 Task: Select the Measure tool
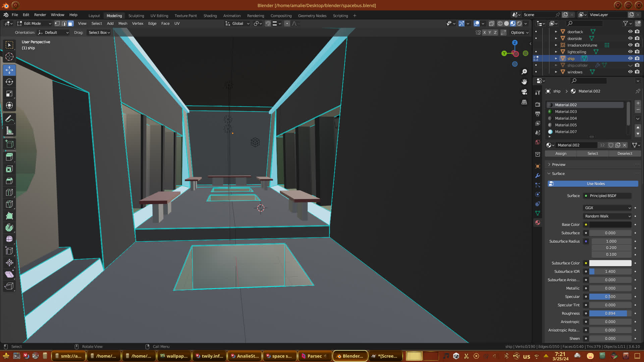[x=9, y=131]
